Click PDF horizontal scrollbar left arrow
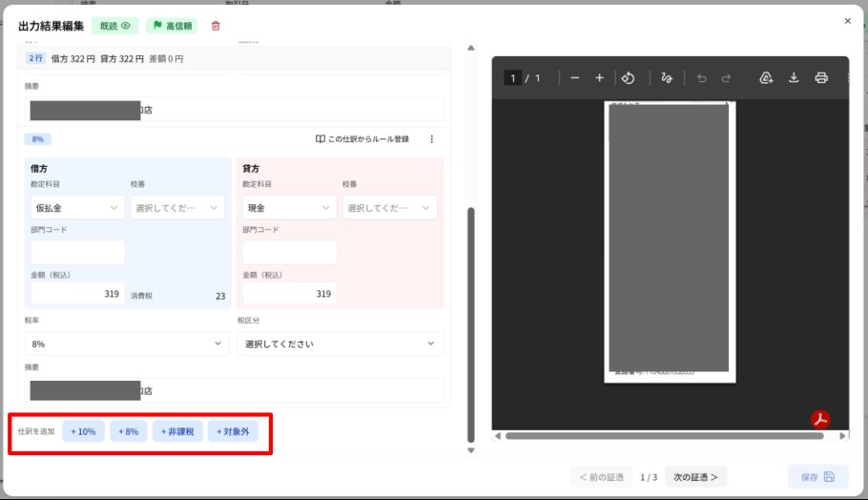 [498, 436]
